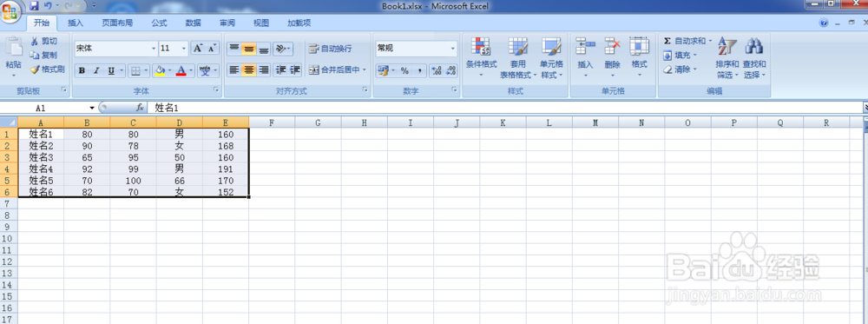Click the increase decimal icon
The image size is (868, 324).
[437, 70]
